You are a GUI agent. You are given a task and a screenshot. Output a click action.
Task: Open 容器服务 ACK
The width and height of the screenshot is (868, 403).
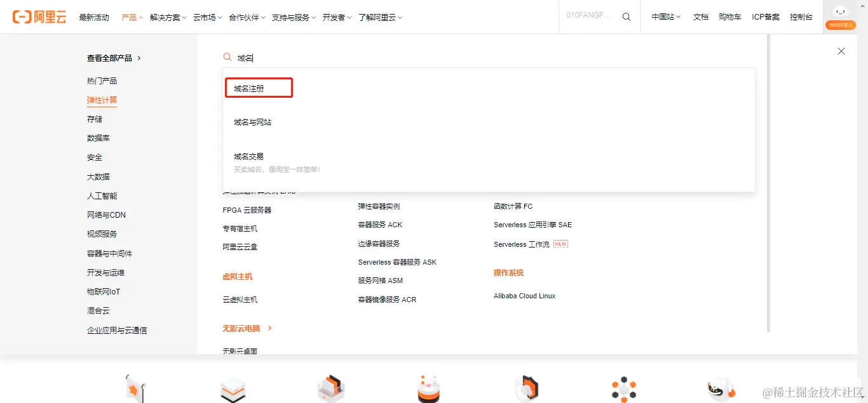coord(380,225)
